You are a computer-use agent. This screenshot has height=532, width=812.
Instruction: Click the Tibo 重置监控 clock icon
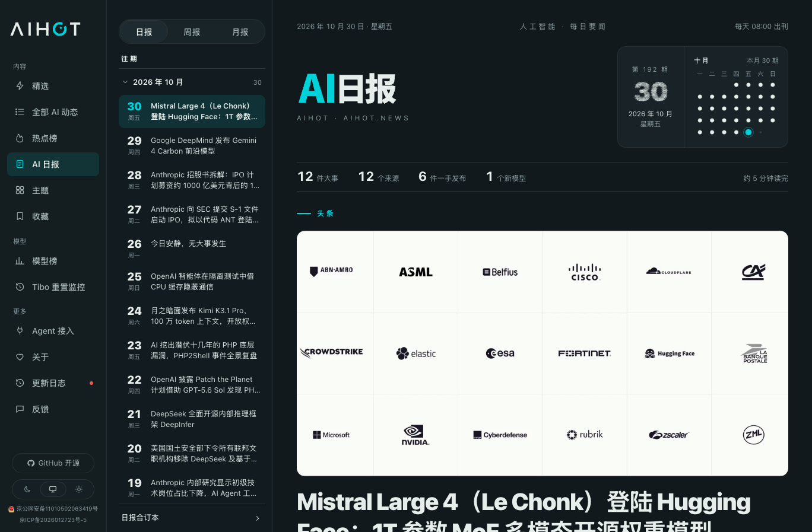[20, 287]
